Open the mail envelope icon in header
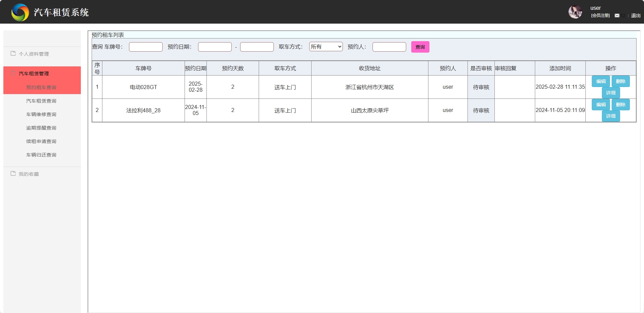 pos(617,16)
